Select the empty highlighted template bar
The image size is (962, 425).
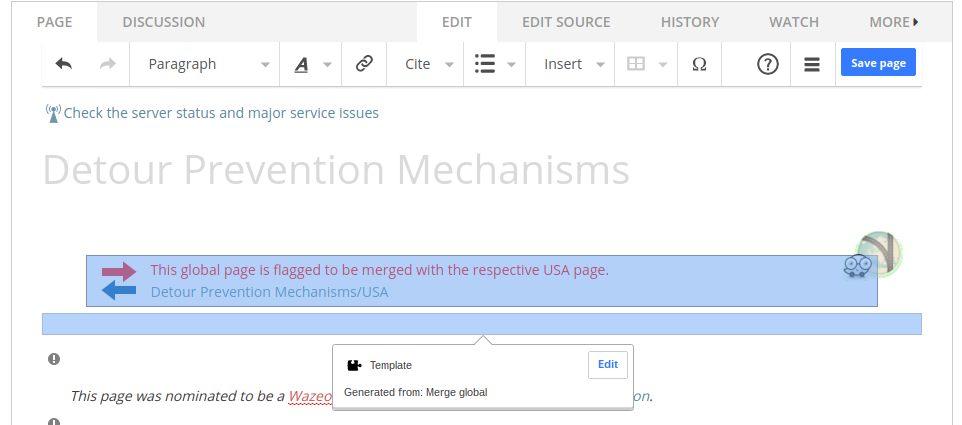[x=482, y=324]
